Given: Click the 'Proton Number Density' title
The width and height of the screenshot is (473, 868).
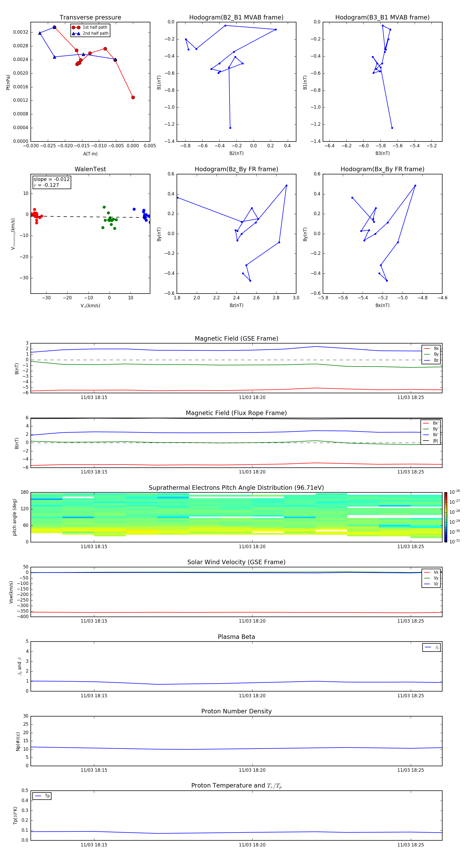Looking at the screenshot, I should pos(236,711).
